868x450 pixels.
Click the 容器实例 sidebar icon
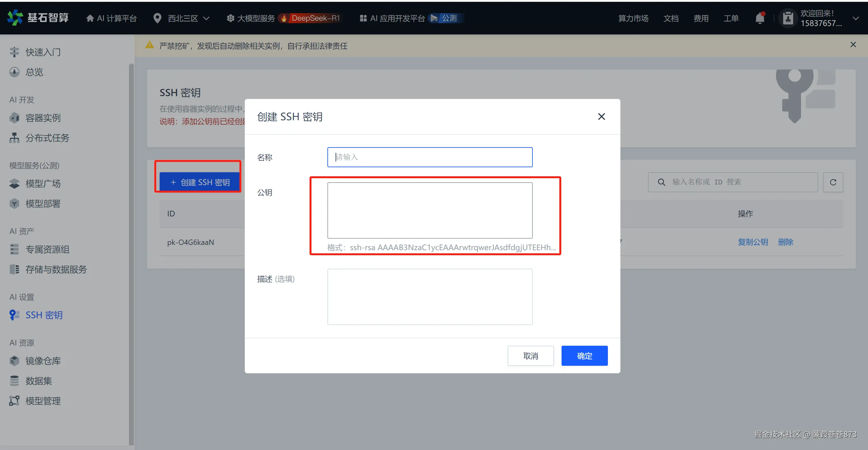coord(14,118)
